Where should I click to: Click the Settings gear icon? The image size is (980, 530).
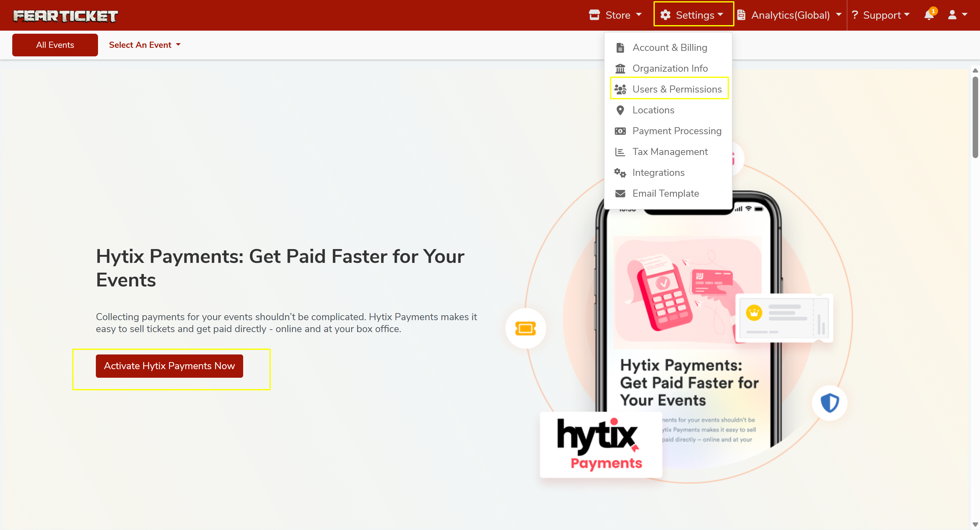[665, 15]
